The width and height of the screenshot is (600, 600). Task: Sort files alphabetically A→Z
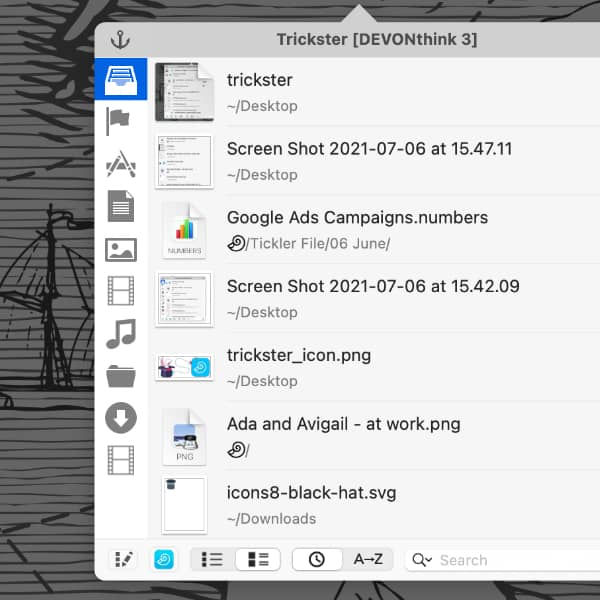click(368, 559)
